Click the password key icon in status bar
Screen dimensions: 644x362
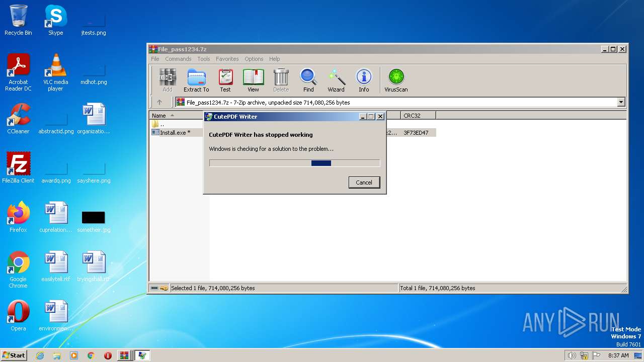click(x=164, y=288)
